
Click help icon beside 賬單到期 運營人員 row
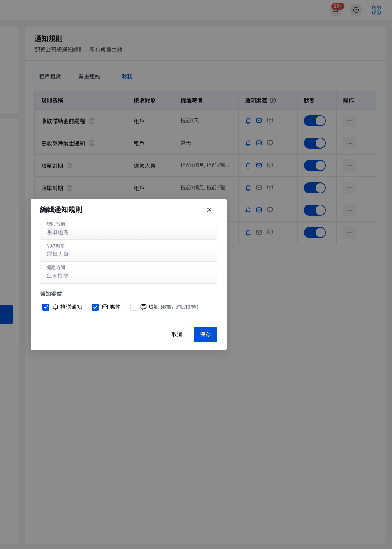click(x=69, y=165)
